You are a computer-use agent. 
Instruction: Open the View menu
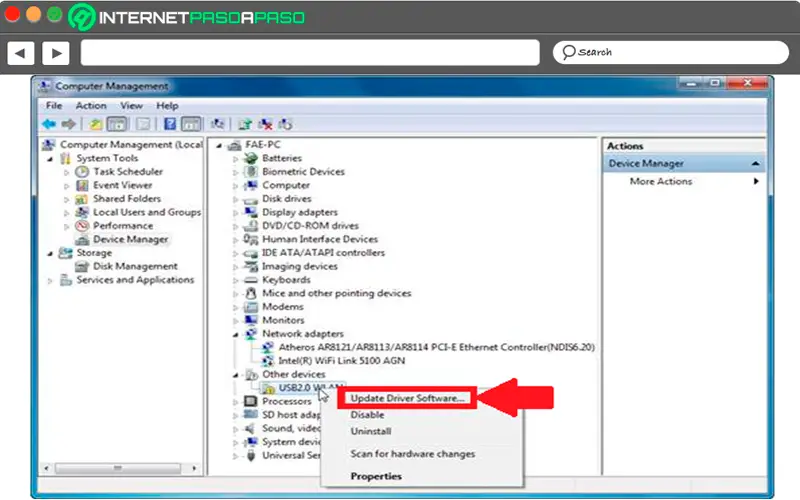132,106
